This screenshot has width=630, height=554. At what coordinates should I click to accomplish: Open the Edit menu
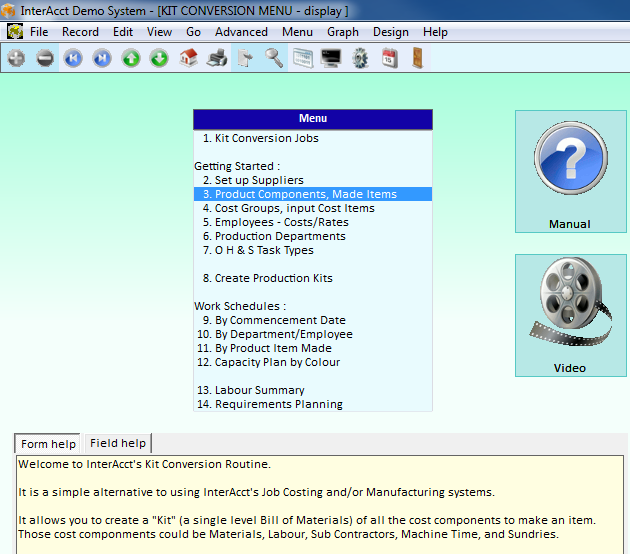[123, 32]
